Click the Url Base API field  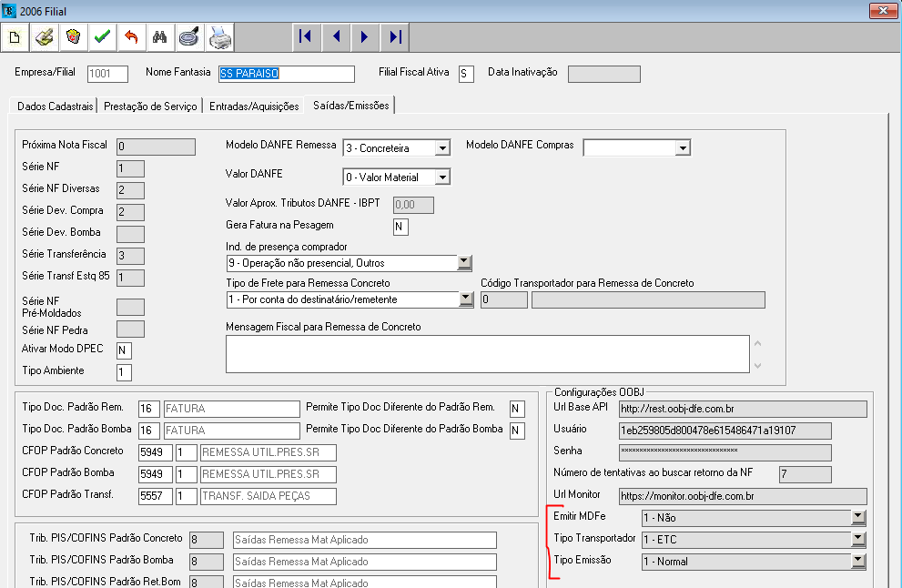pyautogui.click(x=743, y=409)
